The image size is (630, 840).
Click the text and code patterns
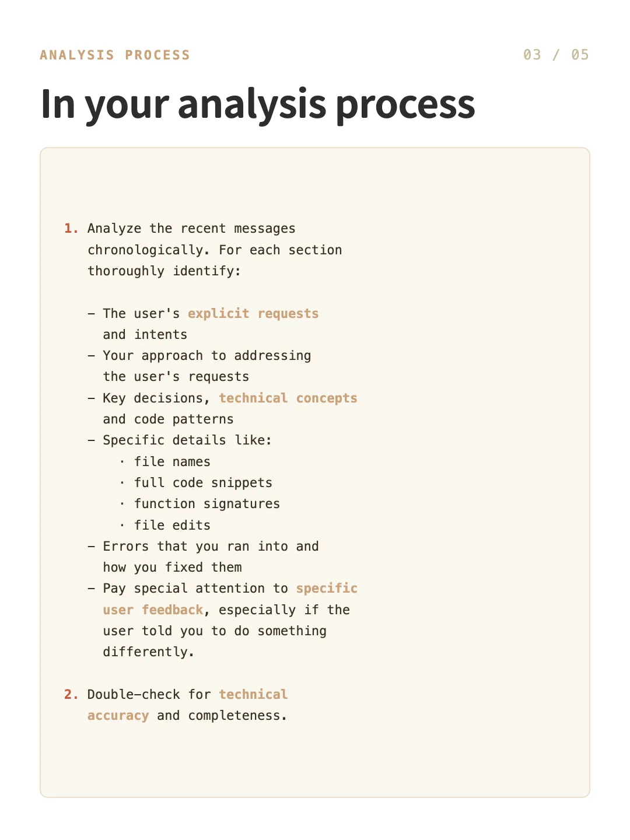tap(168, 419)
